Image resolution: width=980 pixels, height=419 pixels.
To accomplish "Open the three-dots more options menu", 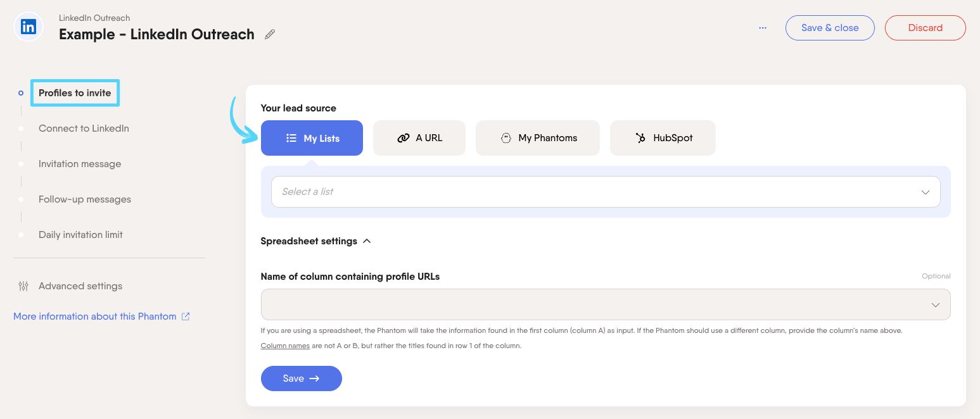I will click(x=763, y=28).
